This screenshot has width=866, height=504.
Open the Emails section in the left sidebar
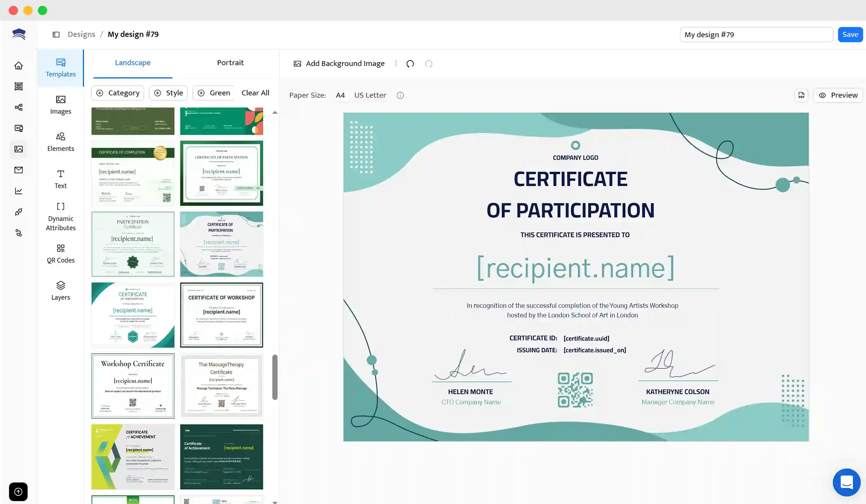click(18, 170)
